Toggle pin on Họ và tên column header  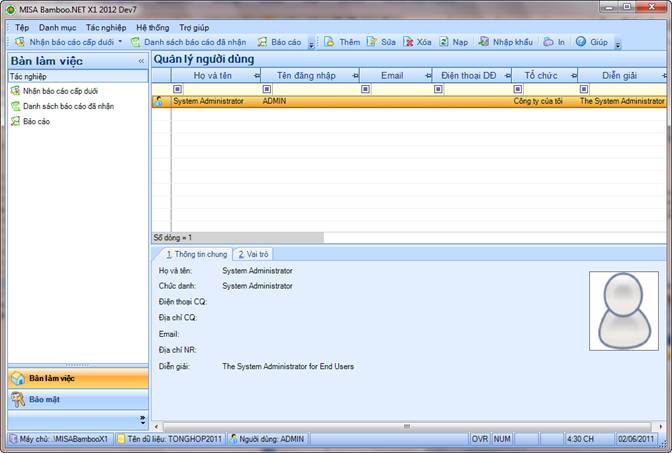[257, 76]
